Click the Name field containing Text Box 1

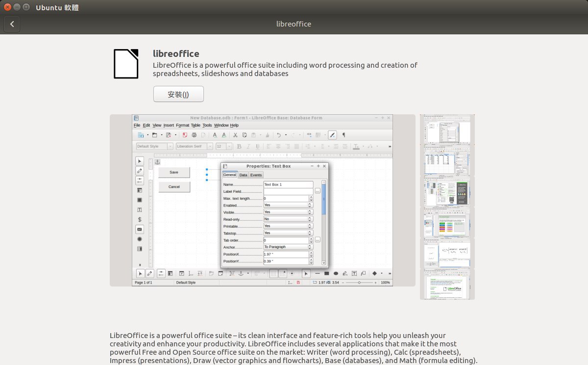coord(288,184)
